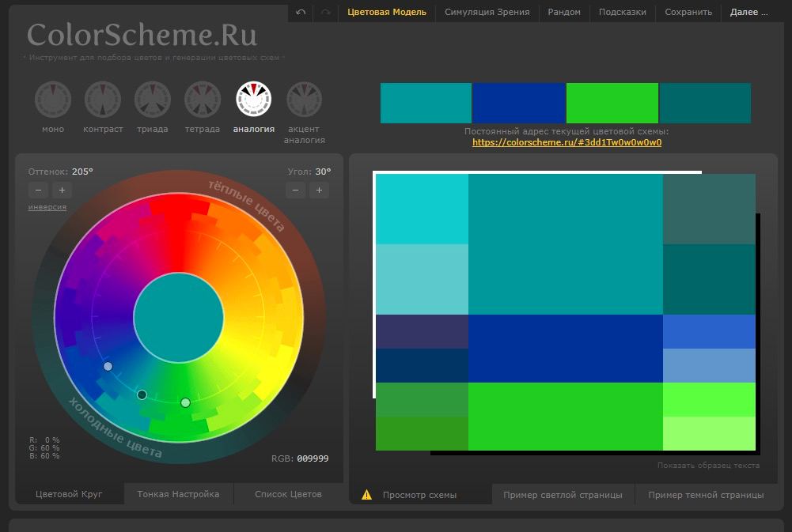Image resolution: width=792 pixels, height=532 pixels.
Task: Open the Цветовая Модель menu
Action: coord(387,12)
